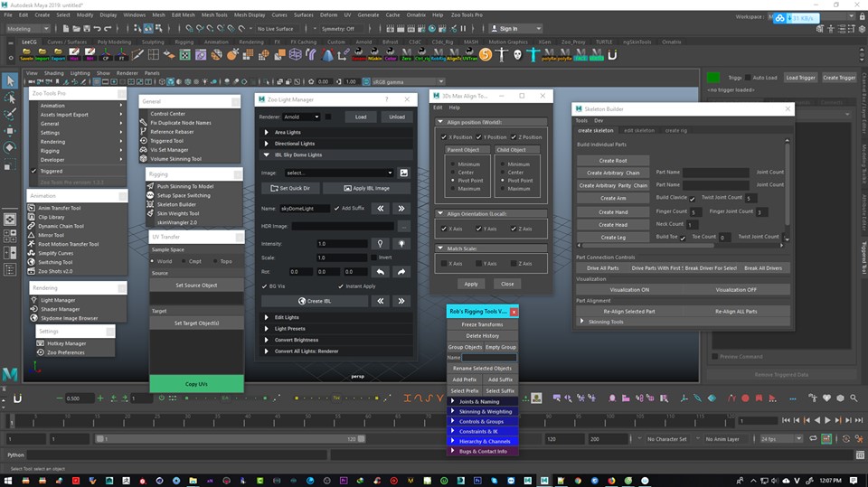Uncheck Z Position checkbox

514,136
